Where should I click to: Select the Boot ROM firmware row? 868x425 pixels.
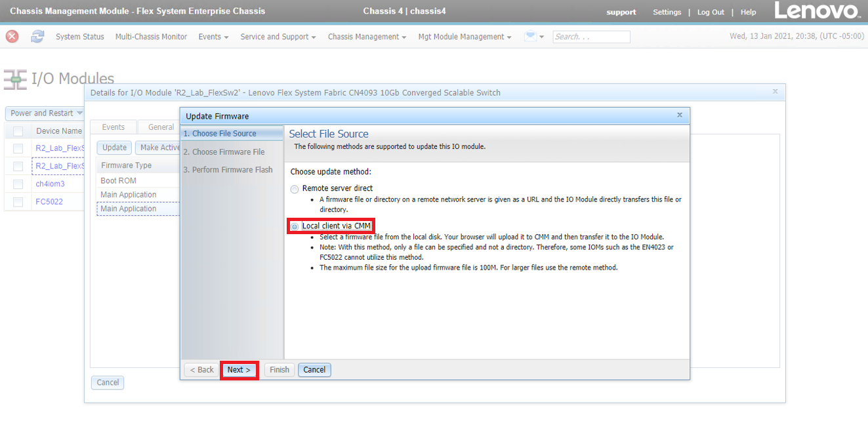click(138, 180)
